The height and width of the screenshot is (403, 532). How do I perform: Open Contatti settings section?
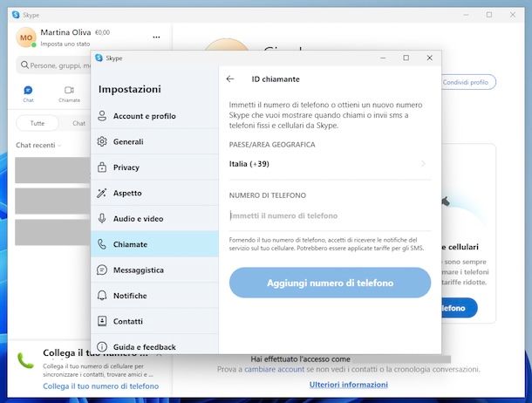tap(154, 321)
